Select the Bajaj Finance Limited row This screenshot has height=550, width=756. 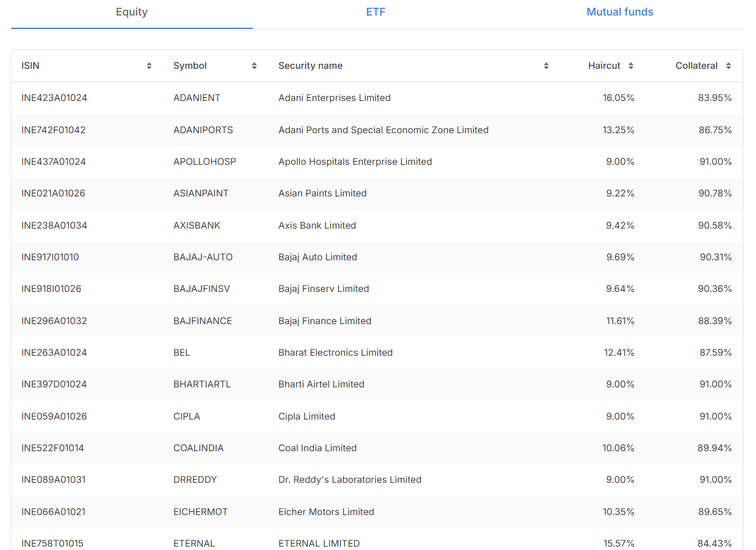324,321
